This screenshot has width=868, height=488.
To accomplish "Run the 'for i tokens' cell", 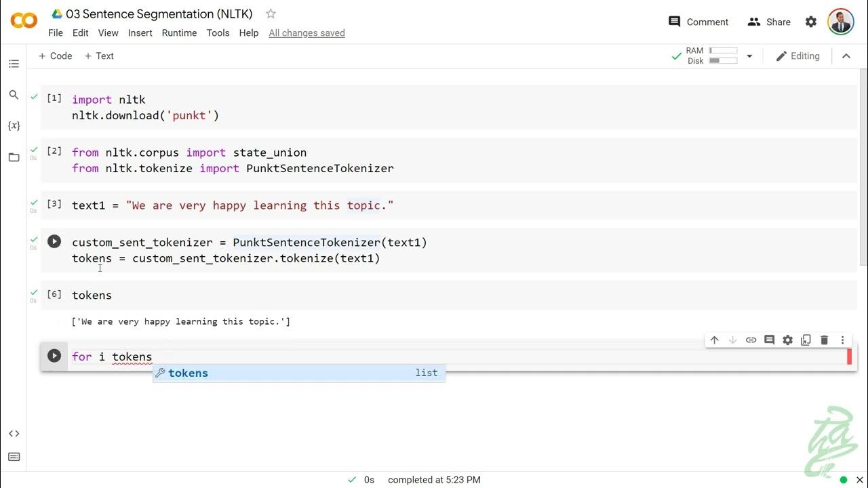I will click(x=54, y=356).
